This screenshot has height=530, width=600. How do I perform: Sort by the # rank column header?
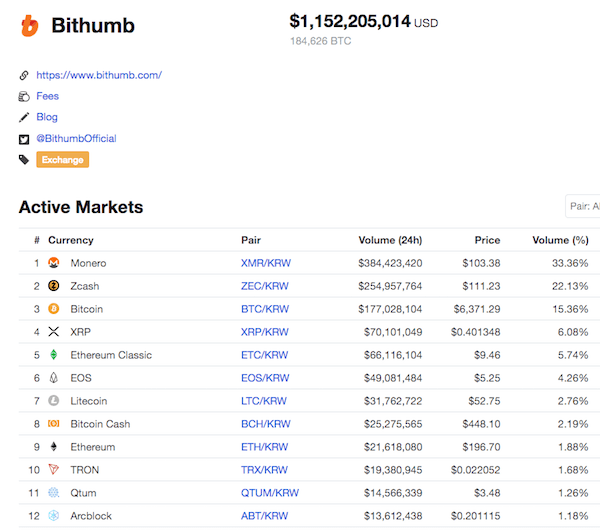(37, 240)
